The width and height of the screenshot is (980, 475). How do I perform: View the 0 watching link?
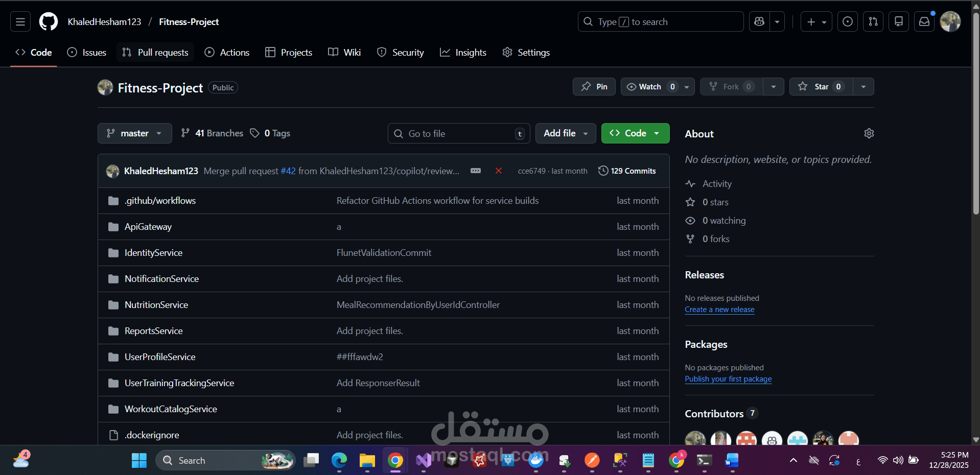click(724, 221)
